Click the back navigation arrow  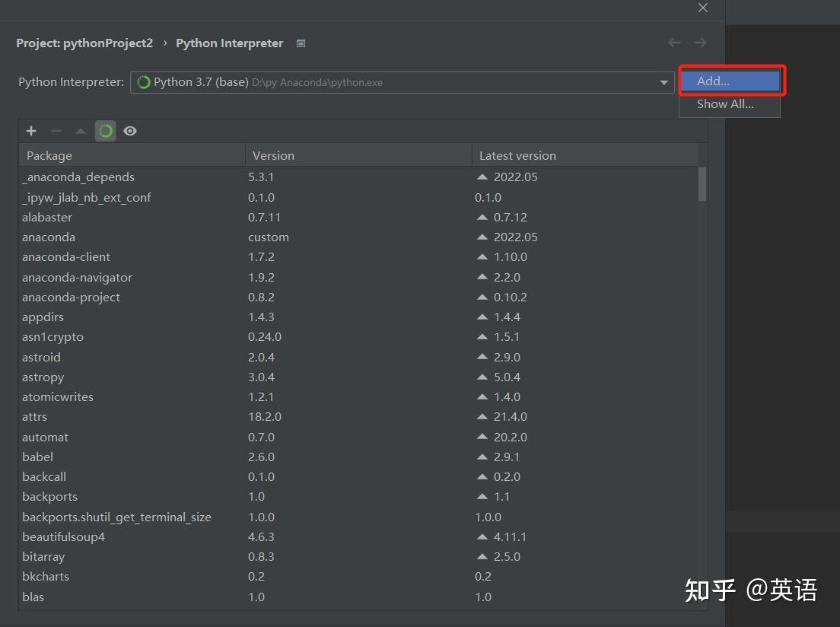(673, 43)
